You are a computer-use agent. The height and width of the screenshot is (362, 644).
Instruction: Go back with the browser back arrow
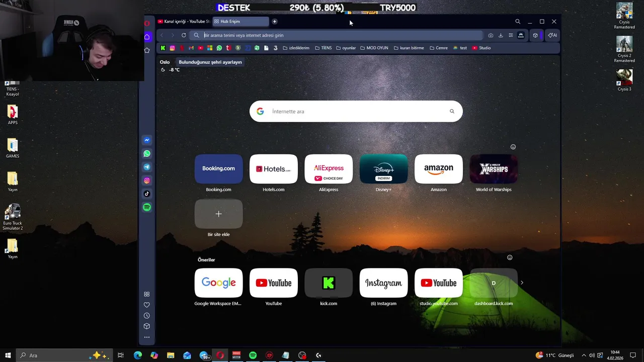tap(162, 35)
